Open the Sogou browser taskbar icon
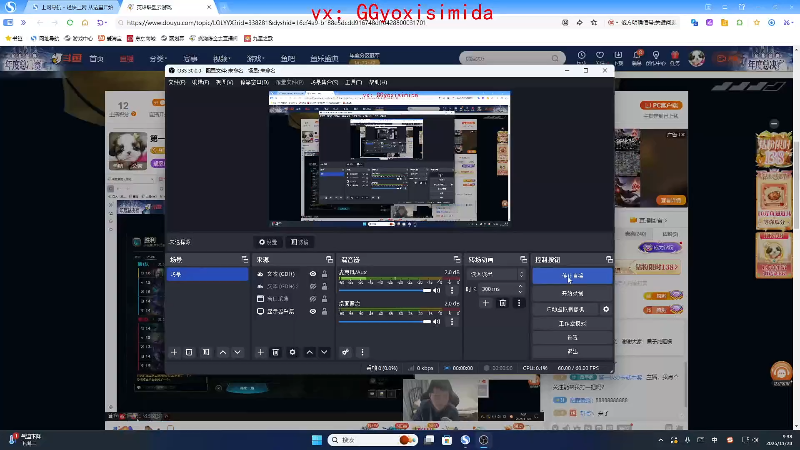Viewport: 800px width, 450px height. coord(465,440)
